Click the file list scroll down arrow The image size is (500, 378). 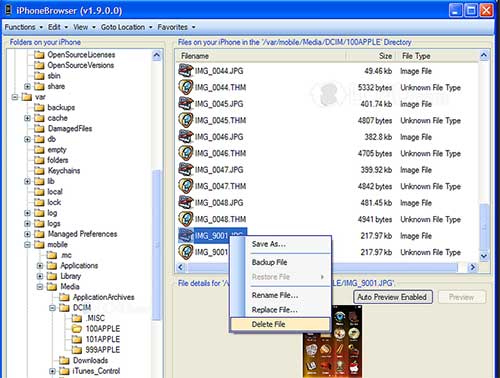pos(484,256)
